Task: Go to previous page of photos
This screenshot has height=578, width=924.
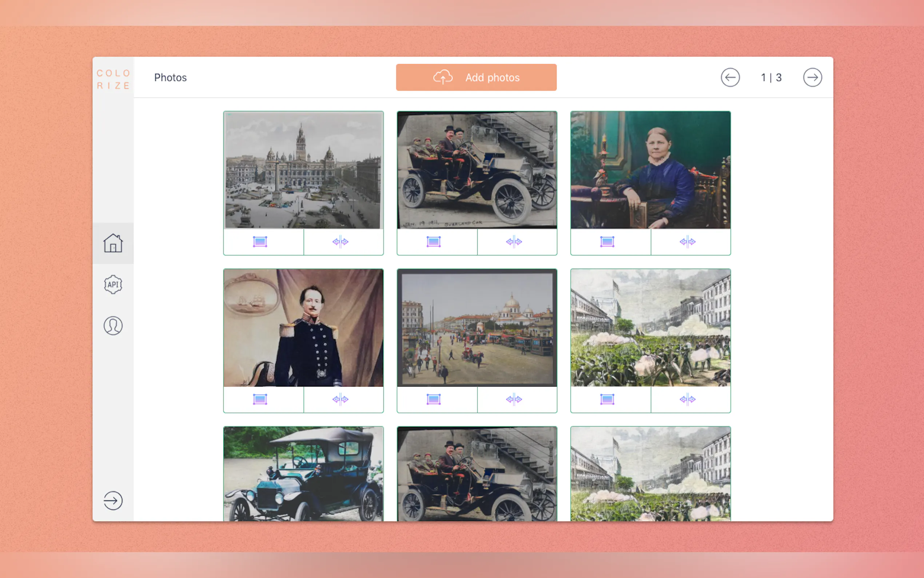Action: [730, 78]
